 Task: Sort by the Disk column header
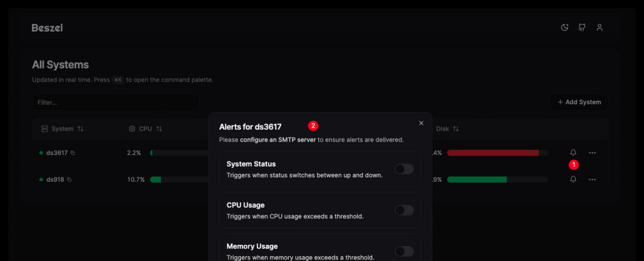coord(447,129)
